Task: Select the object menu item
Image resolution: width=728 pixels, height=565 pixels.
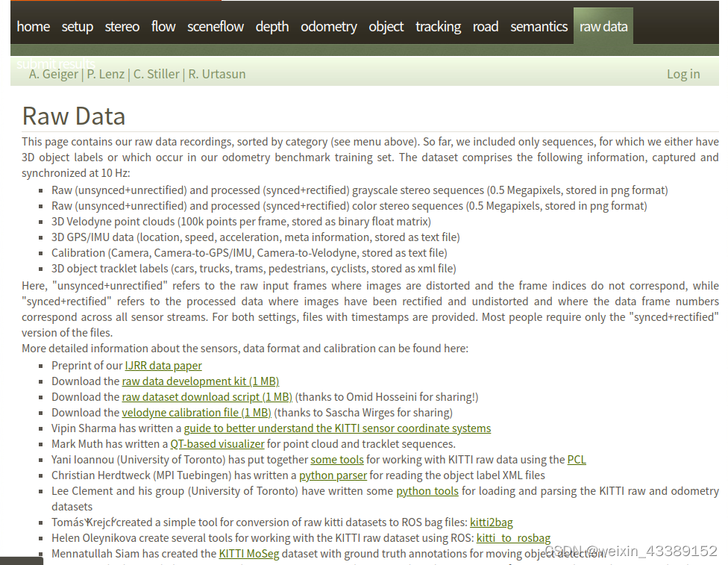Action: coord(386,26)
